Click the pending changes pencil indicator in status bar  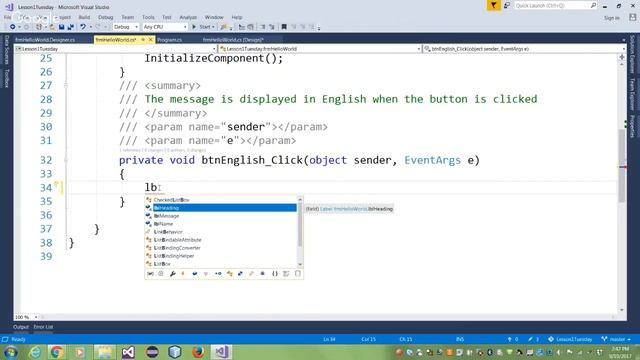point(533,339)
